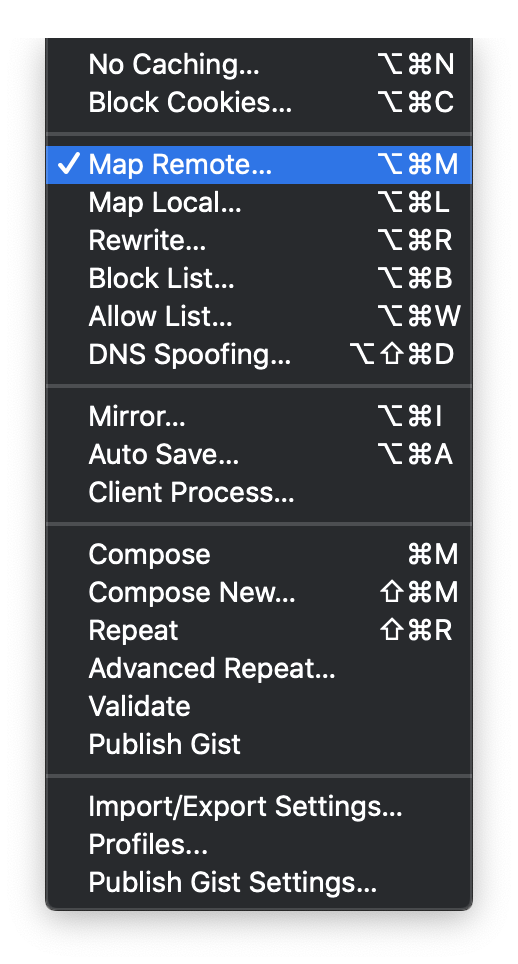This screenshot has width=518, height=964.
Task: Open Publish Gist Settings
Action: 259,883
